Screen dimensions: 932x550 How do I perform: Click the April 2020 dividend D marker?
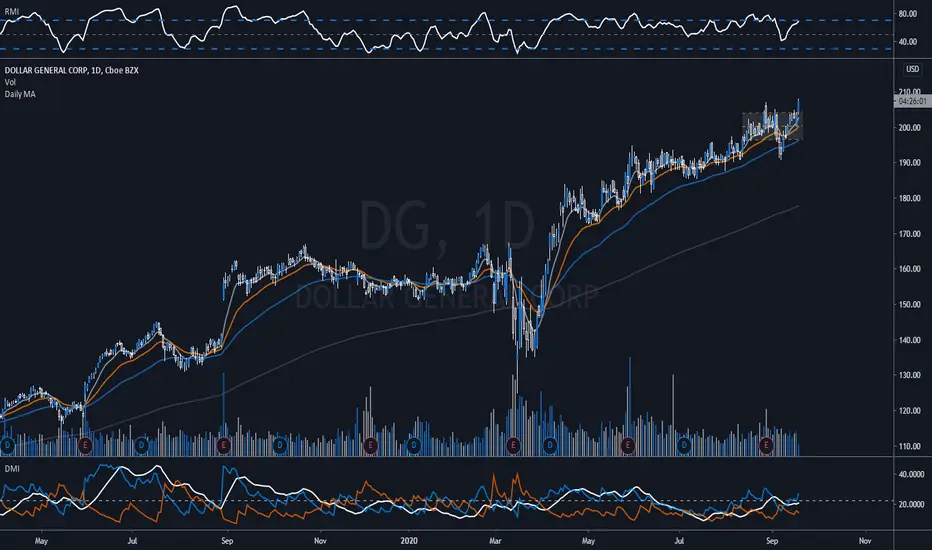click(550, 445)
